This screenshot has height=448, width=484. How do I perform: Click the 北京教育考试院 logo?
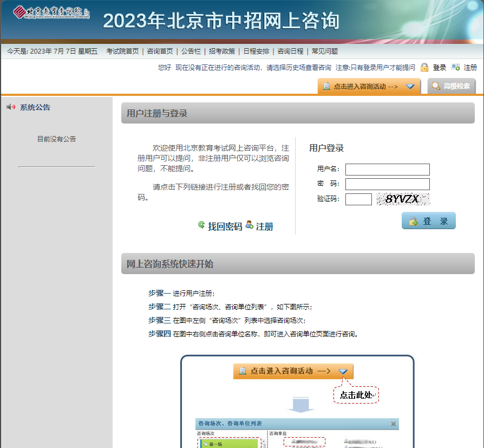(51, 12)
